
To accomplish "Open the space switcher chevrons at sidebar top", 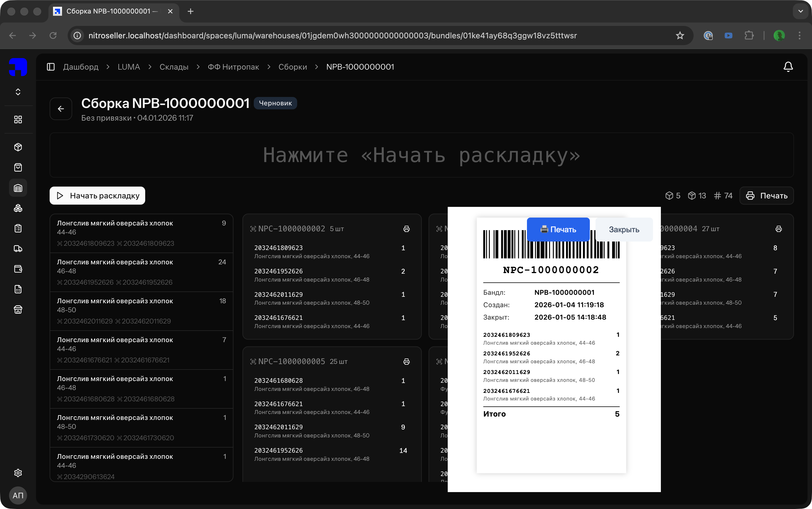I will [x=18, y=92].
